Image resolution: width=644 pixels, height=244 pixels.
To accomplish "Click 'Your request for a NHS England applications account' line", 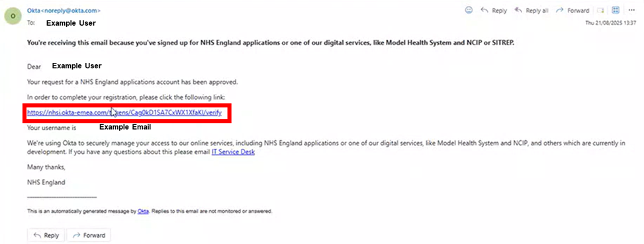I will coord(132,81).
